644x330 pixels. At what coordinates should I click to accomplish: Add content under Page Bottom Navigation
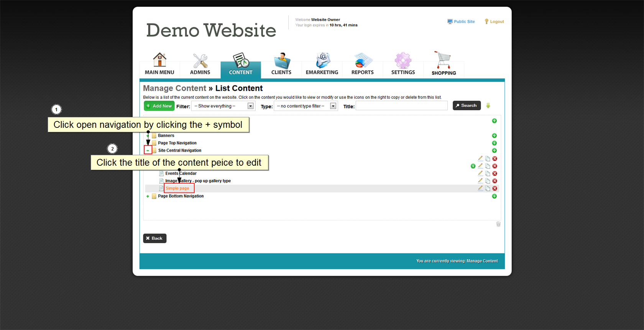pyautogui.click(x=494, y=196)
